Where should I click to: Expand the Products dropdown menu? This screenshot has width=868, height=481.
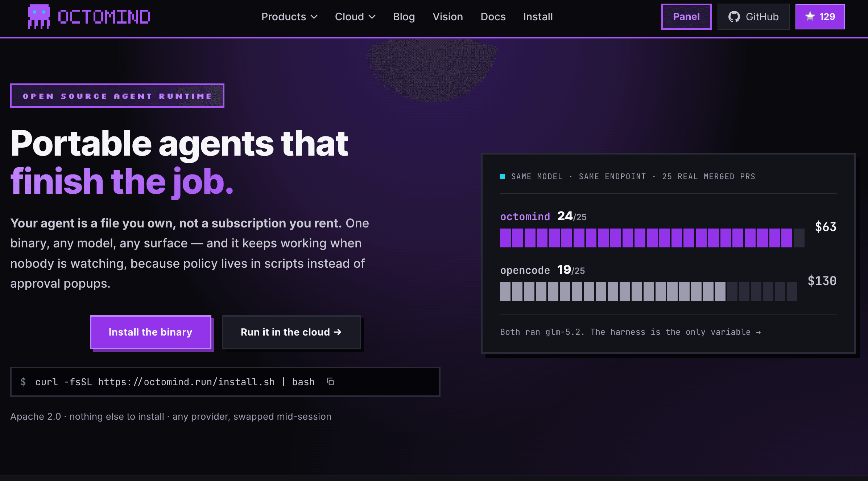[x=289, y=17]
